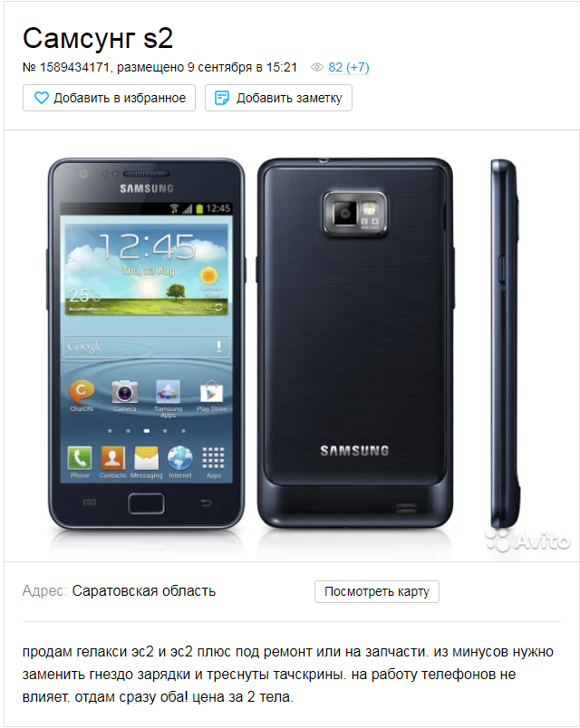Screen dimensions: 580x728
Task: Open the 82 (+7) views statistics link
Action: [349, 68]
